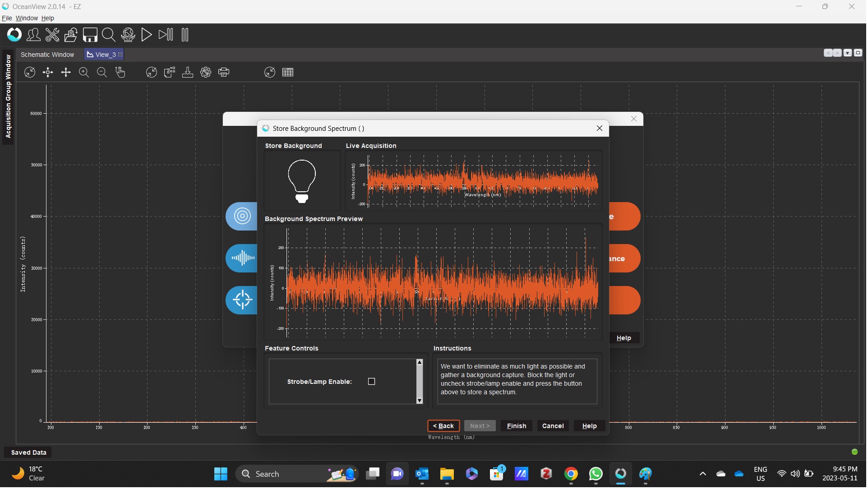Switch to the Schematic Window tab
868x489 pixels.
coord(47,55)
